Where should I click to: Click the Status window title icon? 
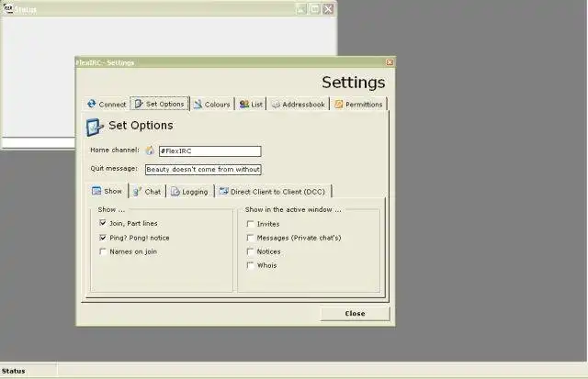8,8
